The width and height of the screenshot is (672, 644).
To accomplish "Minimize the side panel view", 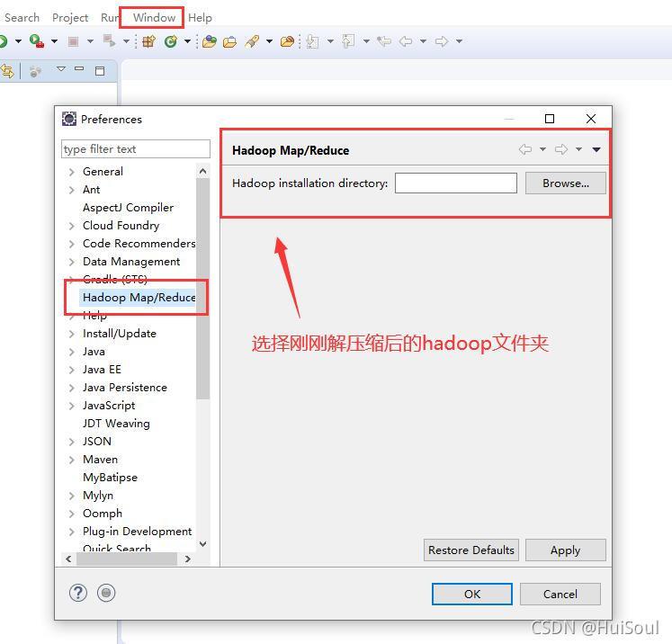I will pyautogui.click(x=79, y=68).
